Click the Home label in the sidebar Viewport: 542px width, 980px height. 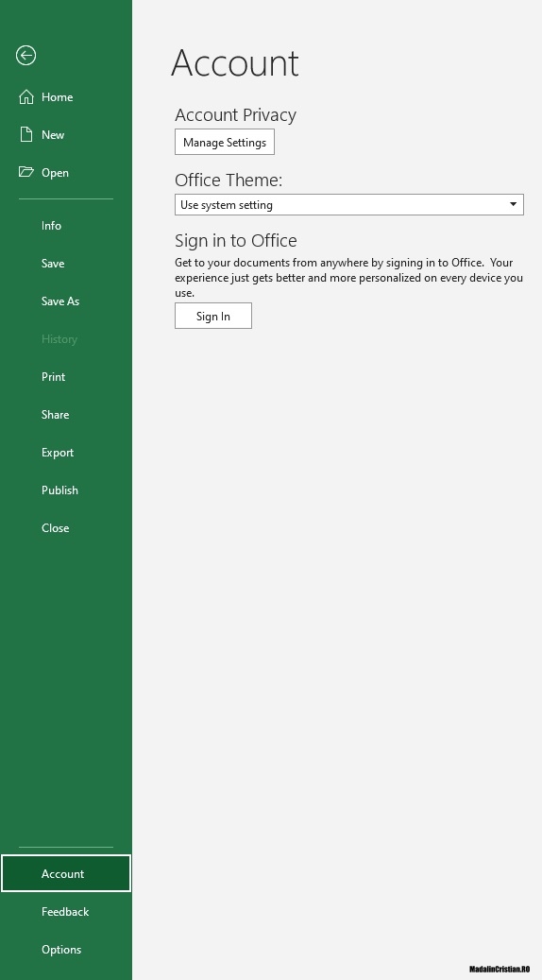[x=58, y=97]
